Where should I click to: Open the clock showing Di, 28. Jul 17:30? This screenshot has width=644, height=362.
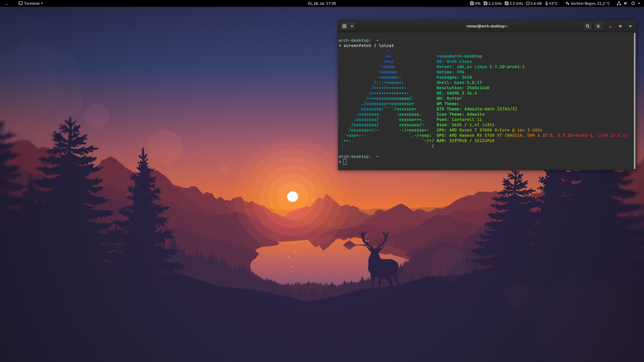point(322,3)
